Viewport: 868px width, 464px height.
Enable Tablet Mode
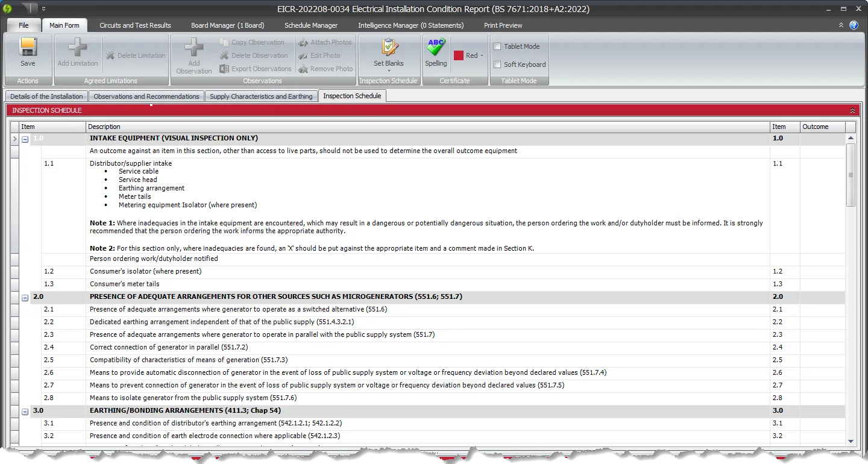point(497,46)
